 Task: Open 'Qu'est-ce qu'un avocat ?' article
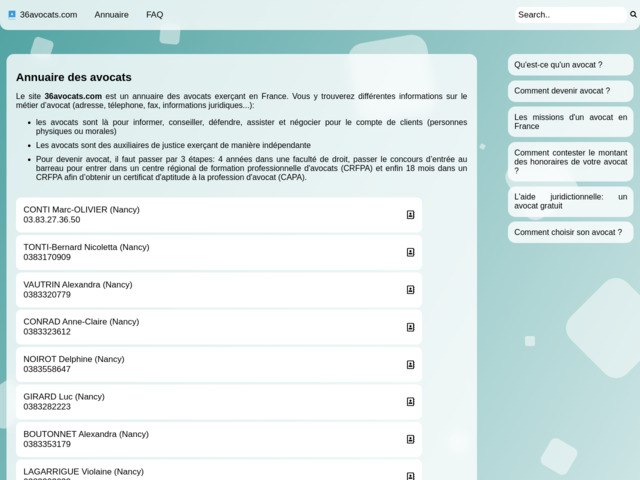570,65
